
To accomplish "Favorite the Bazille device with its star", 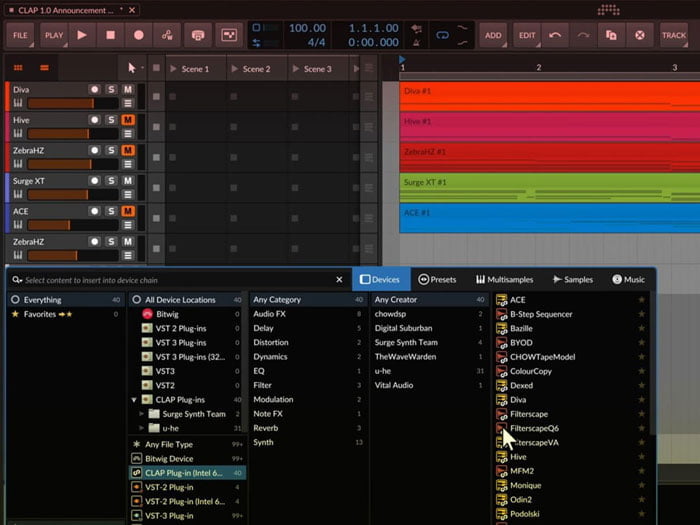I will [642, 328].
